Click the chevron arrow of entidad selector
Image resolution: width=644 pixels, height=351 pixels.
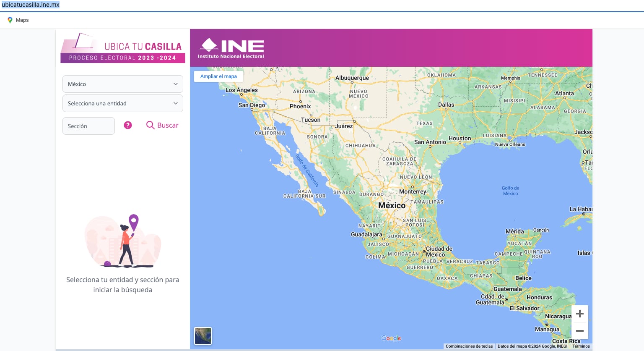(176, 103)
